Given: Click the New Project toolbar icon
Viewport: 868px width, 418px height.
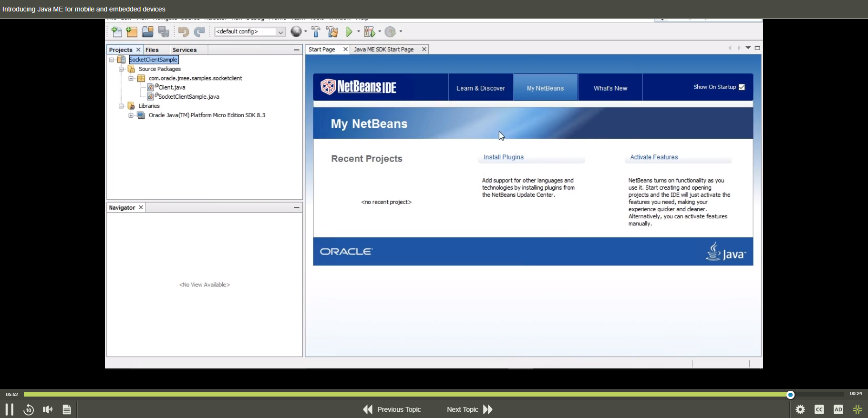Looking at the screenshot, I should tap(132, 32).
